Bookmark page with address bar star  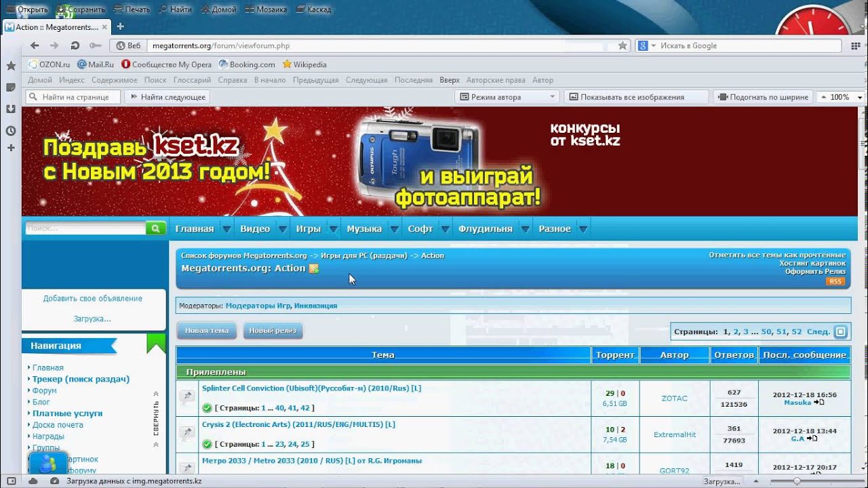pos(623,45)
